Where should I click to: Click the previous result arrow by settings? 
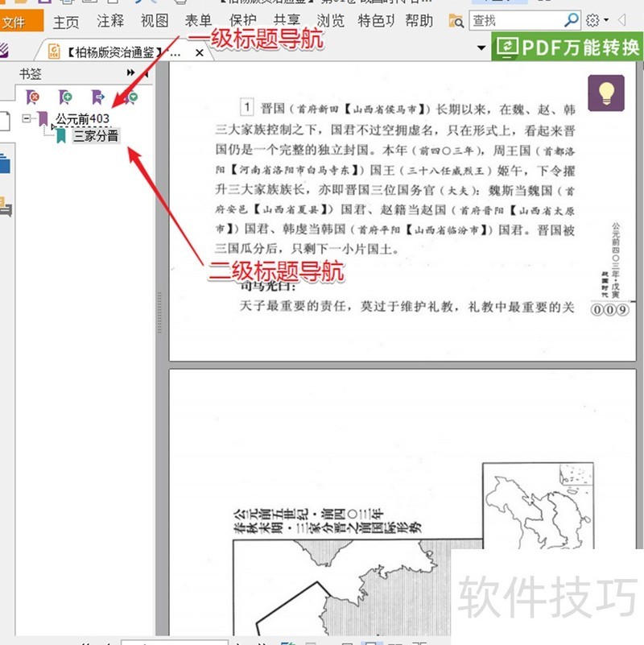(621, 20)
